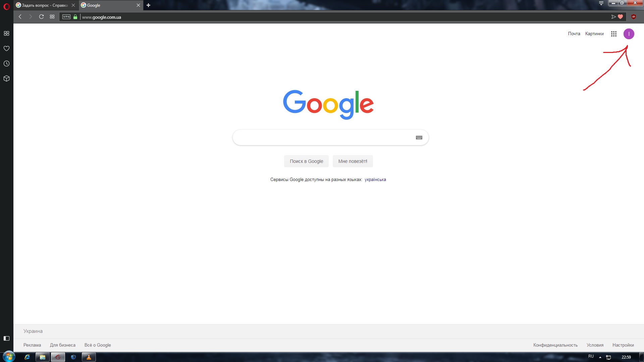Close the Задать вопрос tab

pyautogui.click(x=73, y=5)
